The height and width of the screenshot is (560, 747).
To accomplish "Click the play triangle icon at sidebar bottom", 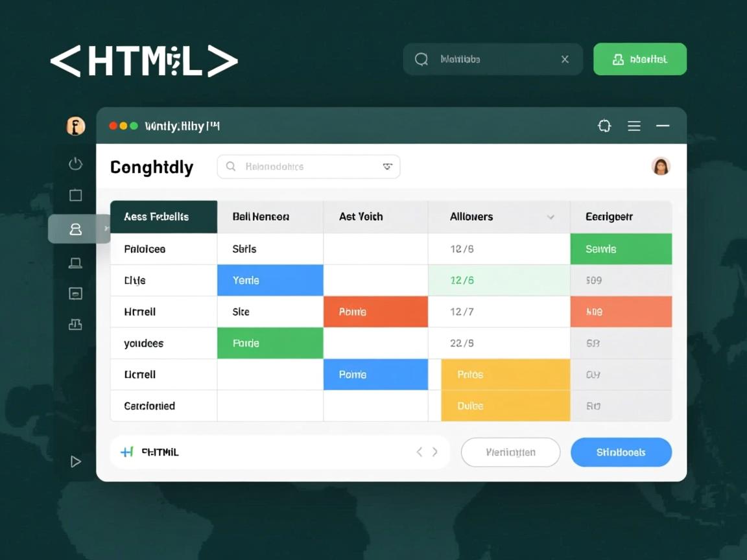I will click(76, 461).
